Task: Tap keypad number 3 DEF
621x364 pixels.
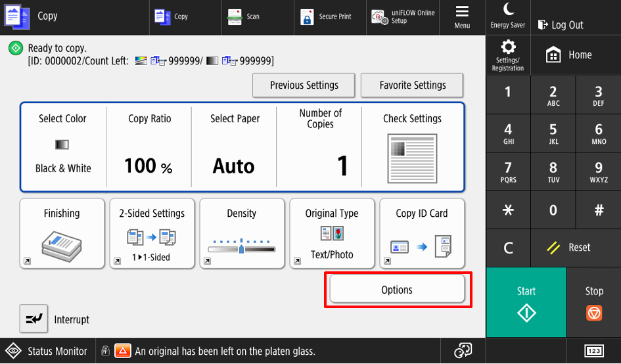Action: coord(599,94)
